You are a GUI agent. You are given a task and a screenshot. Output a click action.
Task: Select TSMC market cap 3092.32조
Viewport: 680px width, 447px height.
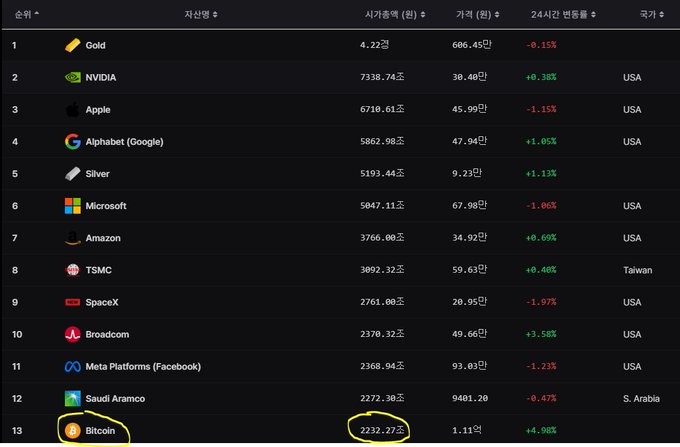point(382,270)
